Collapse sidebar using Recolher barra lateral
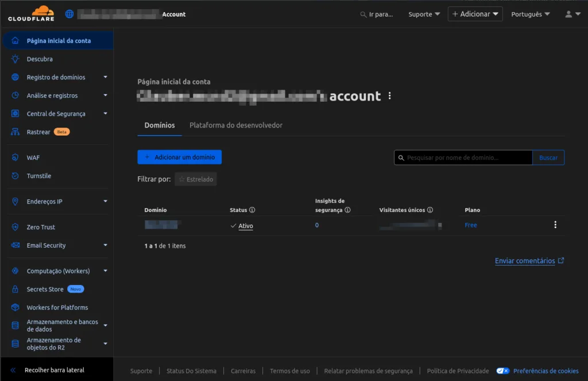 (48, 370)
